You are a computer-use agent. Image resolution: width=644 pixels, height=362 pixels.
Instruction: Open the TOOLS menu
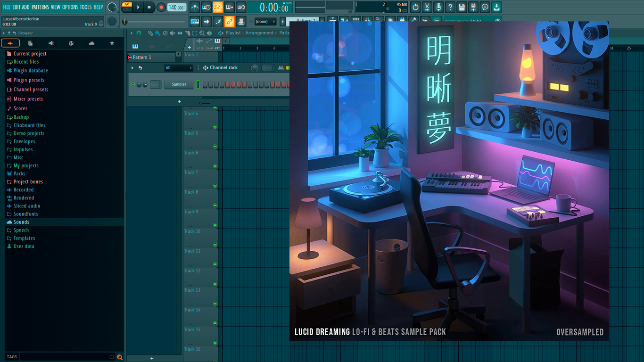[86, 7]
